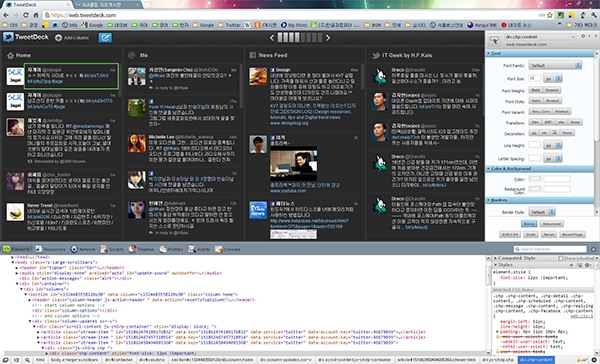Click the magnifier inspect icon in DevTools status bar
Image resolution: width=600 pixels, height=364 pixels.
click(28, 360)
